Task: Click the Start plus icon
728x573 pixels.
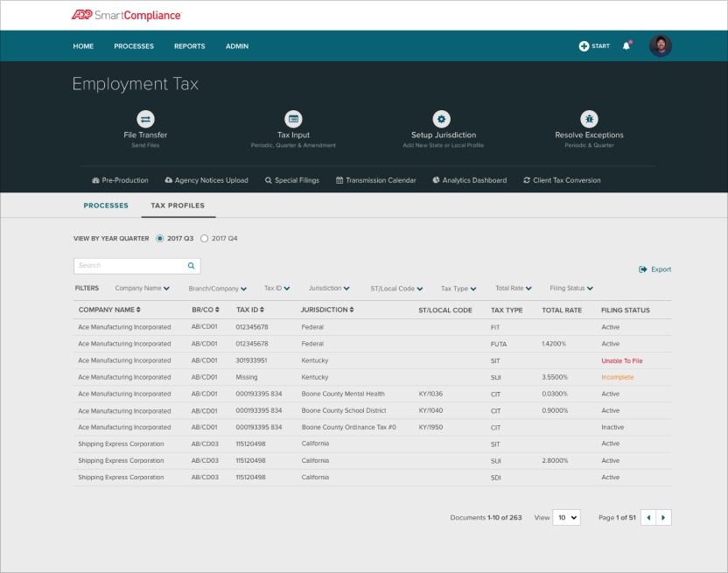Action: point(584,46)
